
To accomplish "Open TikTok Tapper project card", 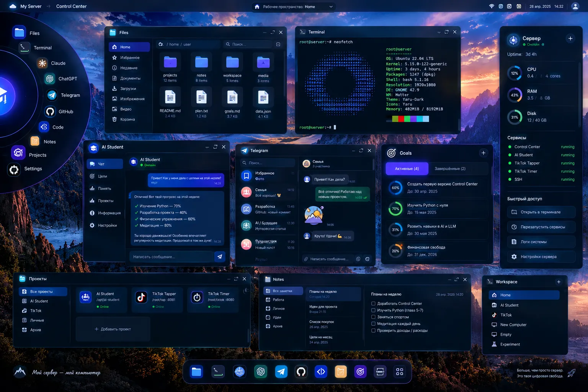I will coord(158,300).
